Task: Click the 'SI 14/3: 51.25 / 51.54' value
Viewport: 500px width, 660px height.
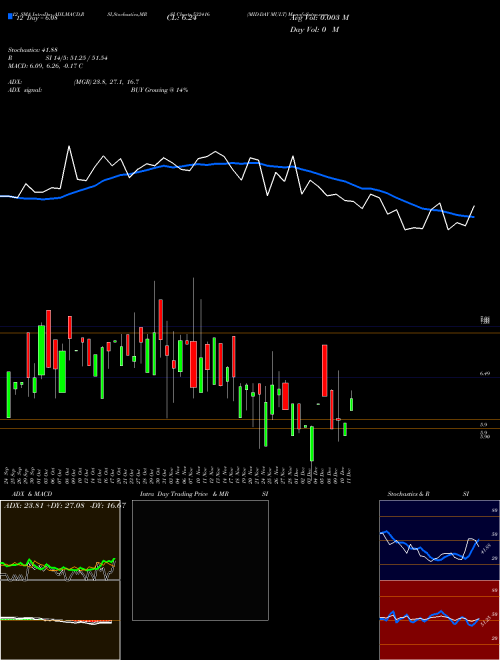Action: coord(77,58)
